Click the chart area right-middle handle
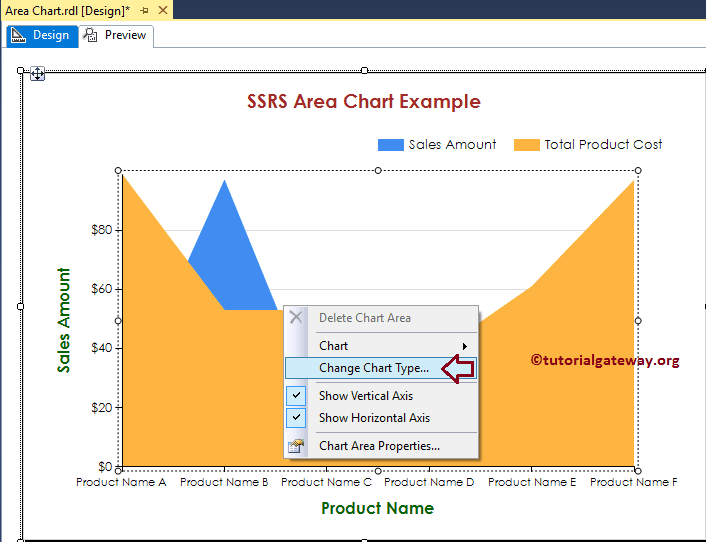The width and height of the screenshot is (706, 542). (x=638, y=321)
